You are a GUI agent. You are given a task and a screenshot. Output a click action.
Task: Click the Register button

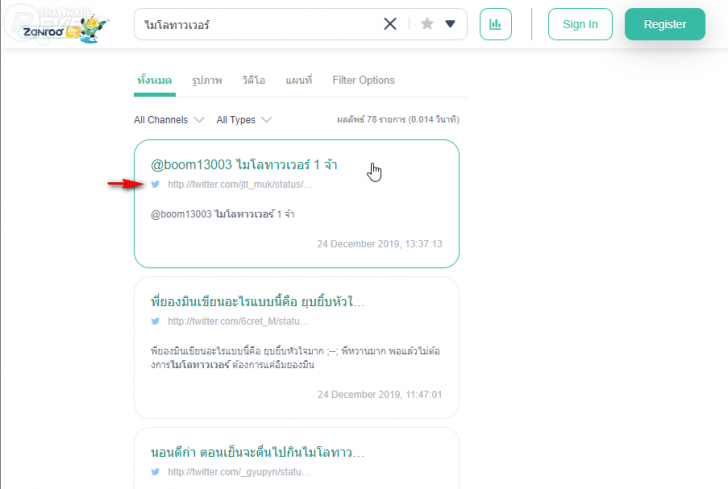[x=664, y=24]
